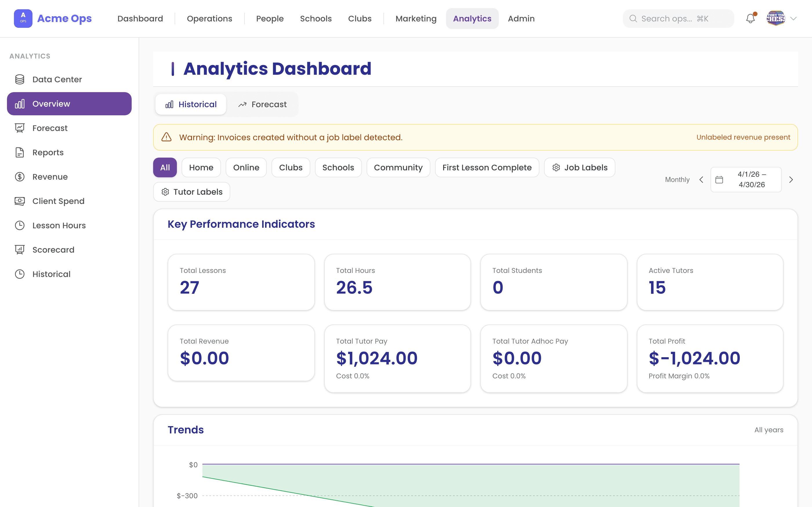Screen dimensions: 812x507
Task: Click the Revenue dollar icon
Action: [19, 177]
